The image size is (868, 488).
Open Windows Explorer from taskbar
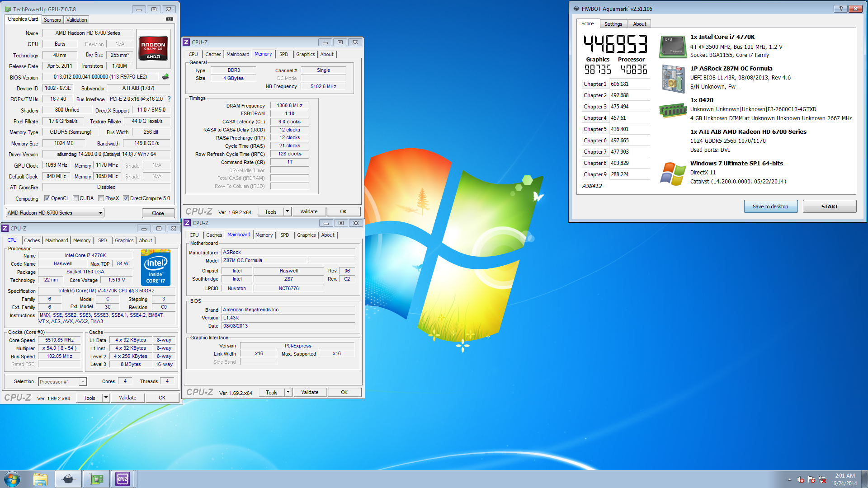[x=40, y=479]
